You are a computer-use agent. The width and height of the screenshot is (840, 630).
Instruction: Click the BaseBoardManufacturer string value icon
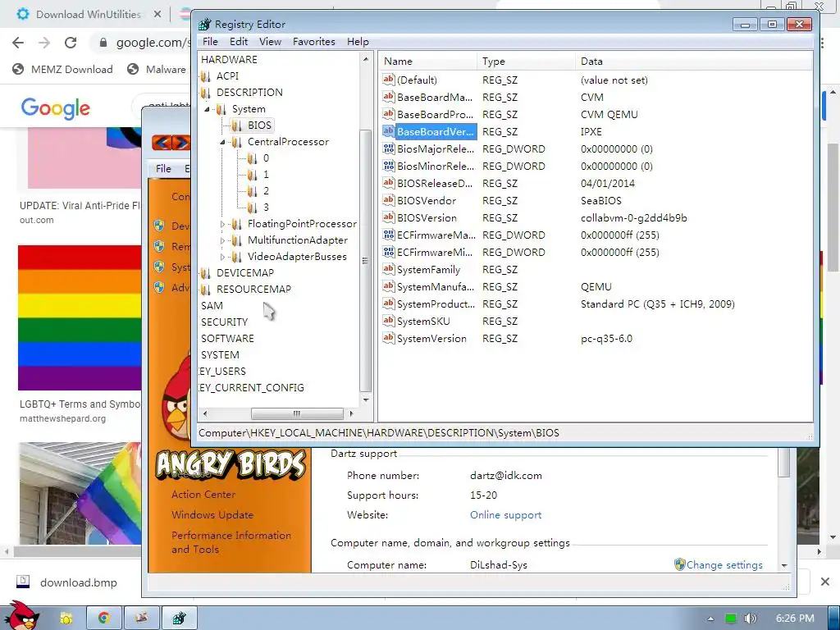(388, 97)
